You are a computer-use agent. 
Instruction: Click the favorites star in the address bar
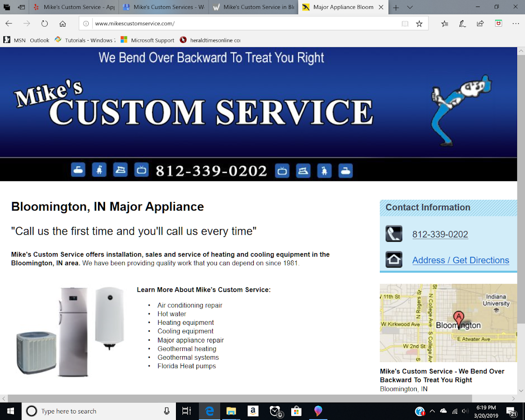(419, 23)
